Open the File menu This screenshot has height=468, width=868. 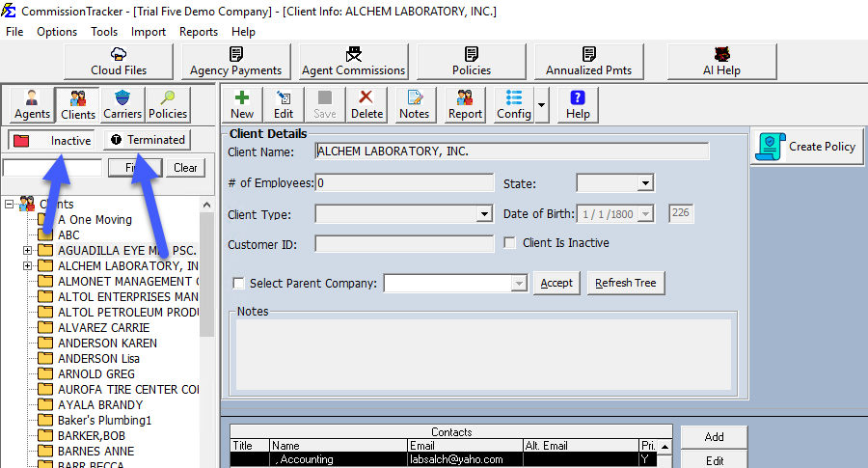pos(14,32)
